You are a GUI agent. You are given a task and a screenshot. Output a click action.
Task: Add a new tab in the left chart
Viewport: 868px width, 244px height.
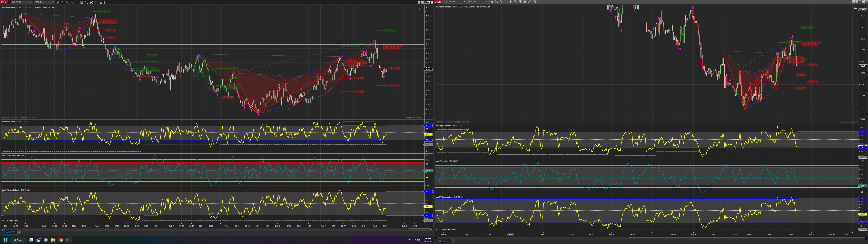[x=19, y=232]
